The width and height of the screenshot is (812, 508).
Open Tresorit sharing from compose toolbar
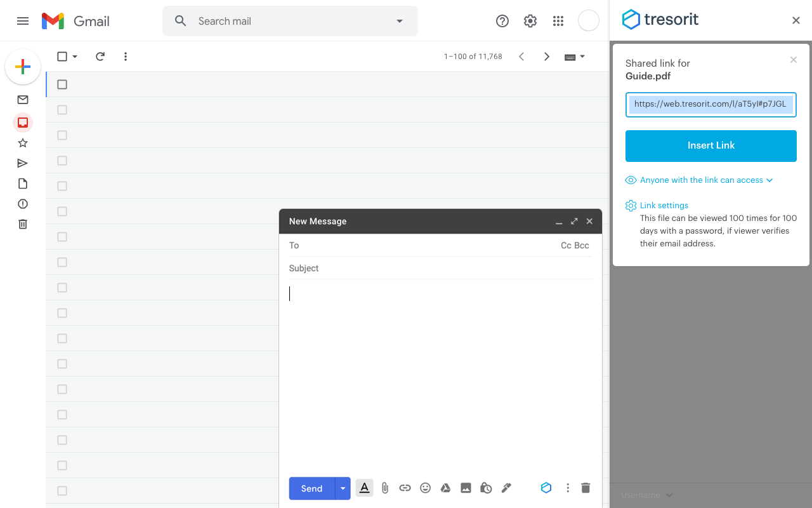pos(546,488)
